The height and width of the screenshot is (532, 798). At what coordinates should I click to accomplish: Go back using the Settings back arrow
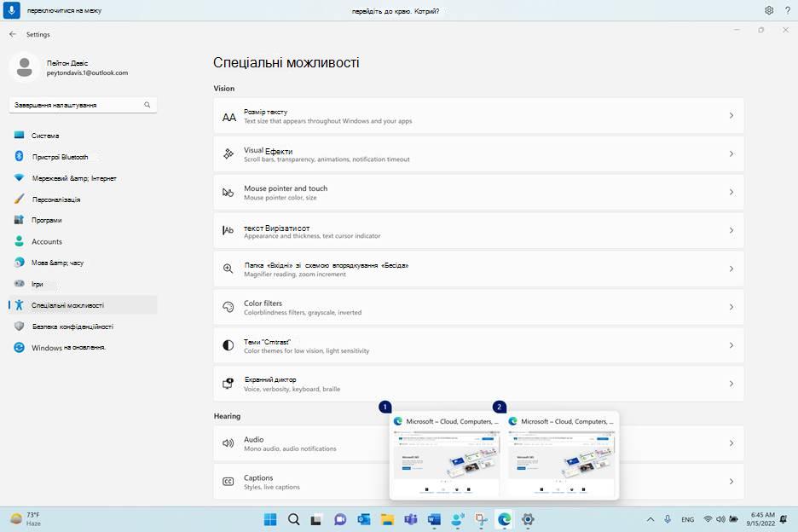coord(13,34)
